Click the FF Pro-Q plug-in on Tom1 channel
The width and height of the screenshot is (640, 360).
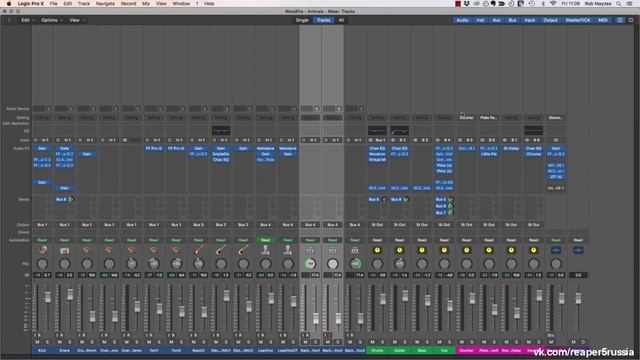click(x=154, y=149)
